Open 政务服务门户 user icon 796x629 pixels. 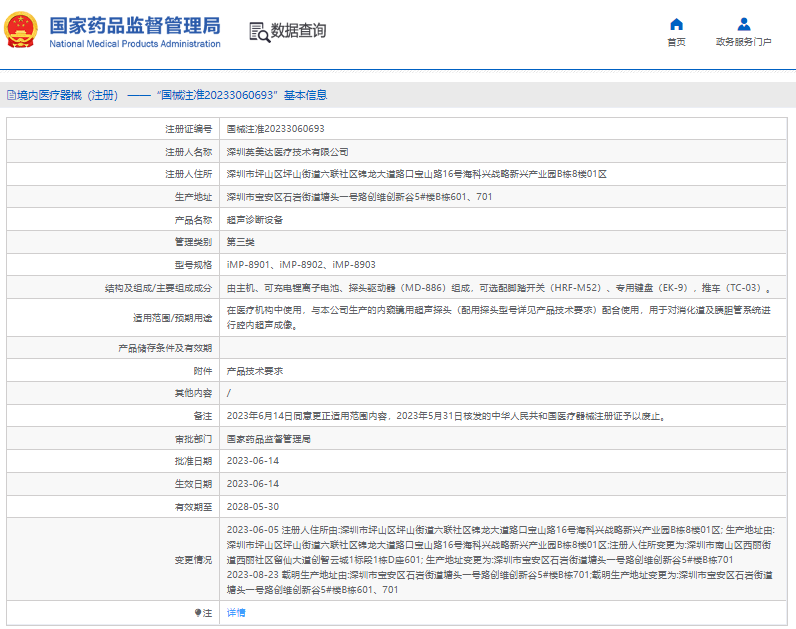pos(744,24)
